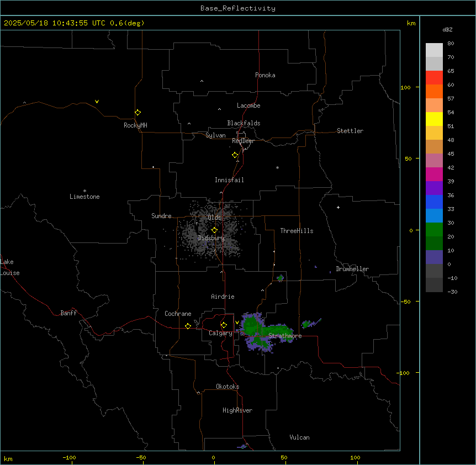The height and width of the screenshot is (465, 476).
Task: Click the Airdrie label
Action: click(x=223, y=297)
